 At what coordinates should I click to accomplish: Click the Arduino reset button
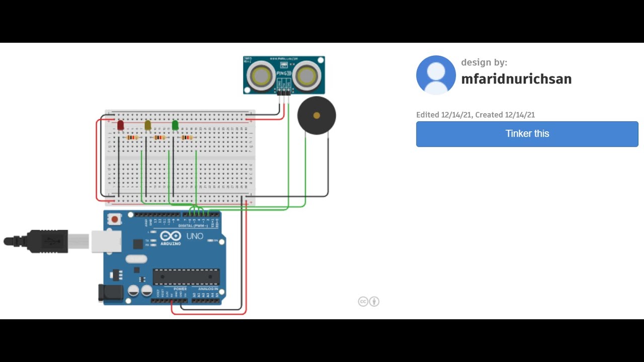[115, 219]
